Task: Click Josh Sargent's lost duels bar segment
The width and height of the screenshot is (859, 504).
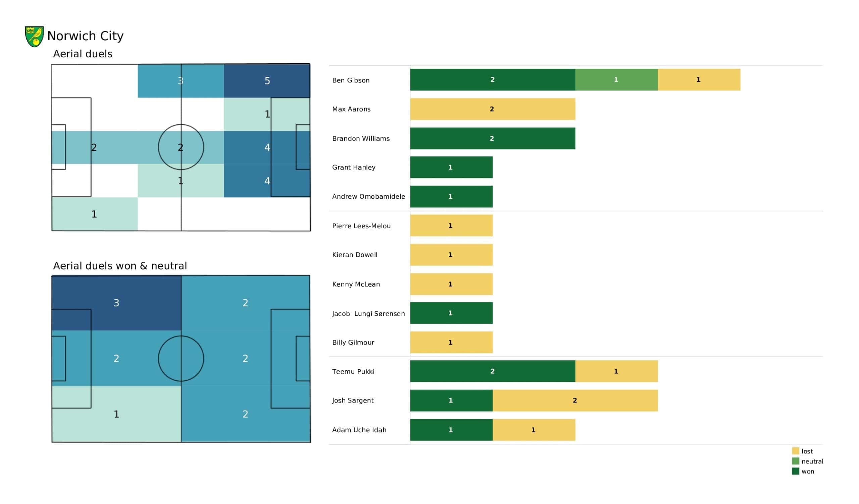Action: point(575,400)
